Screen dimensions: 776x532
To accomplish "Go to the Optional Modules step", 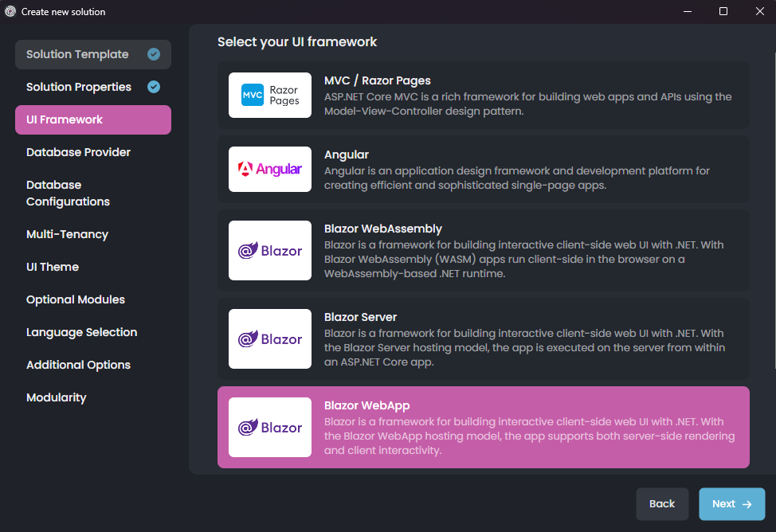I will click(75, 299).
